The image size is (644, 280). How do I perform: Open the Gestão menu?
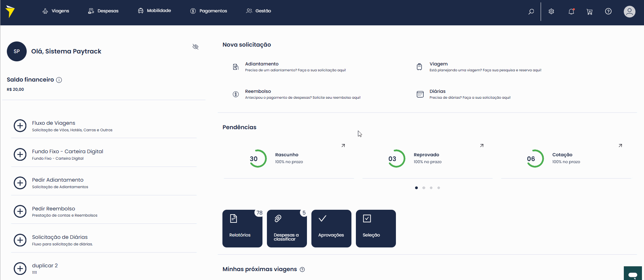pos(259,11)
